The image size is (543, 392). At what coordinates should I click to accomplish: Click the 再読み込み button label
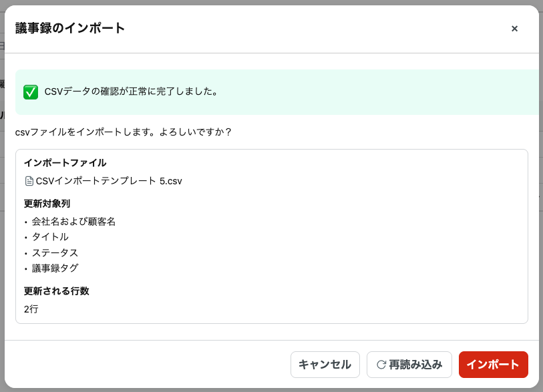click(x=415, y=365)
